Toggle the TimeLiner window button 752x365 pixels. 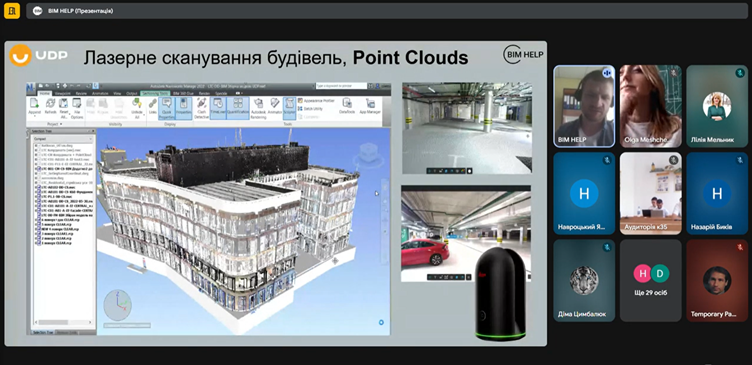click(x=218, y=108)
